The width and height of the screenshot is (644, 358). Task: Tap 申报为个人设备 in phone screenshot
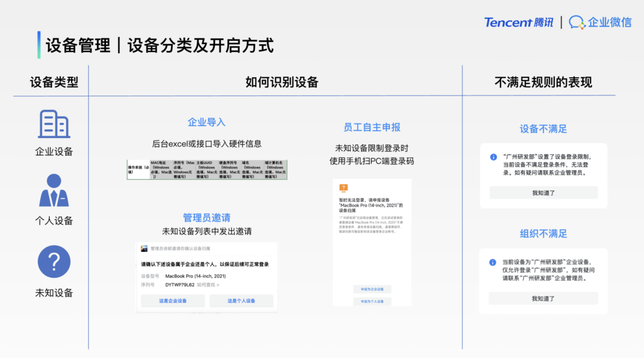point(372,301)
